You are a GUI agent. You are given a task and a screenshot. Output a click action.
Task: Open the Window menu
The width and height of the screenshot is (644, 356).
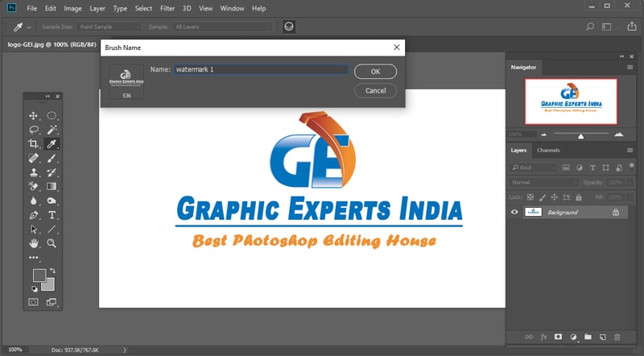pos(232,8)
